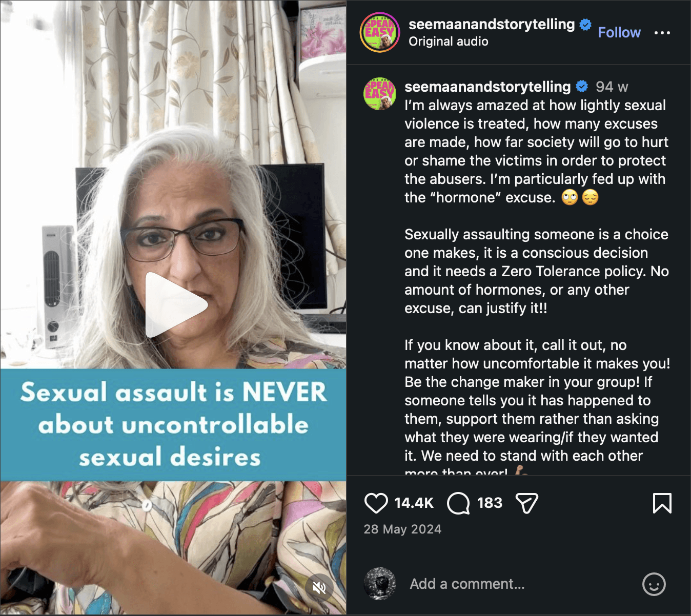Image resolution: width=691 pixels, height=616 pixels.
Task: Open seemaanandstorytelling profile from header username
Action: 492,24
